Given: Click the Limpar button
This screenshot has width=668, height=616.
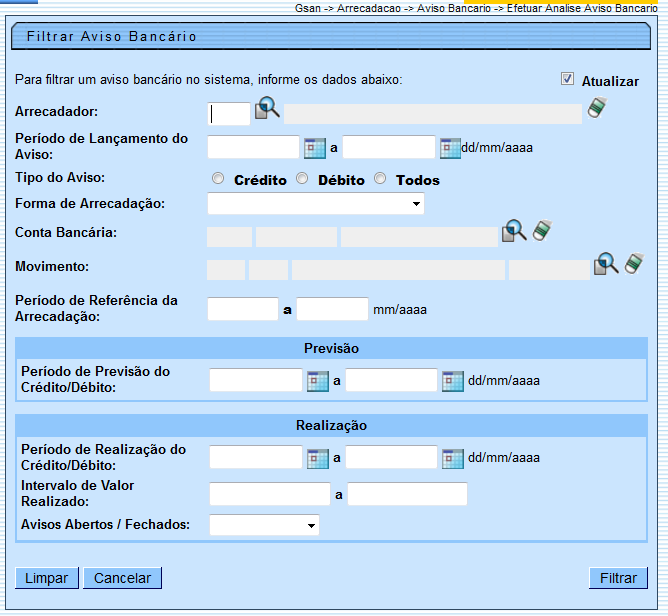Looking at the screenshot, I should [46, 578].
